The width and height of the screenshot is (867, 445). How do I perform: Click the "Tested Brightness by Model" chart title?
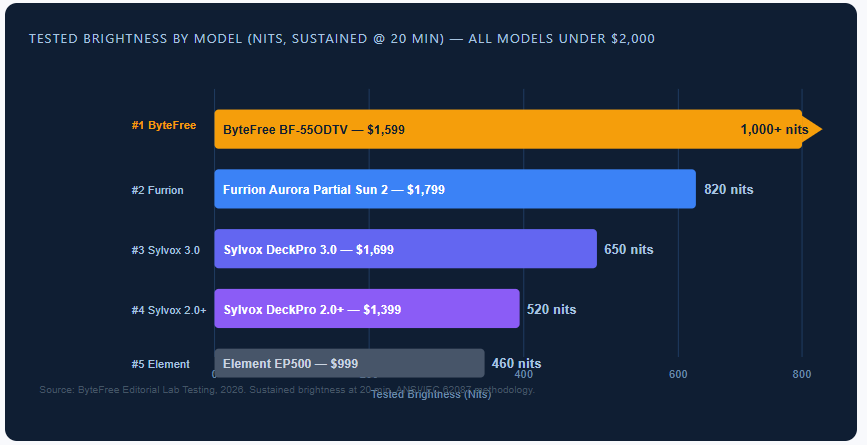click(342, 39)
